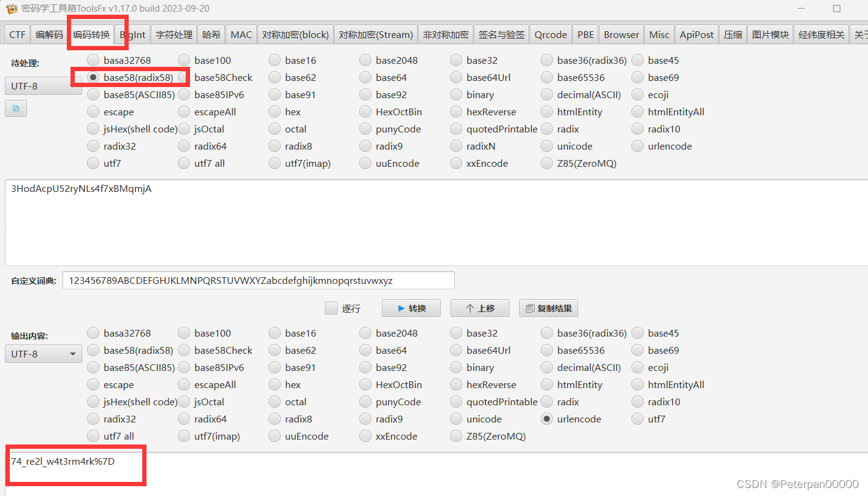868x496 pixels.
Task: Open the CTF tab
Action: coord(17,34)
